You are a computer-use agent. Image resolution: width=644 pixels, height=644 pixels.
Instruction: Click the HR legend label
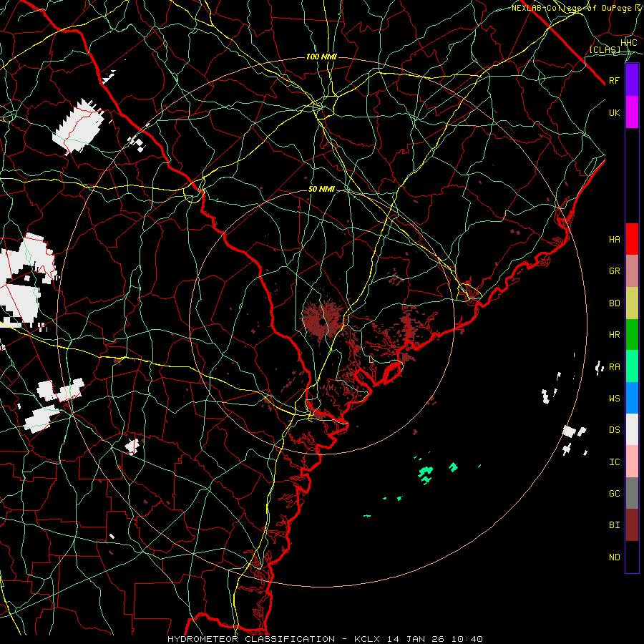pyautogui.click(x=614, y=335)
